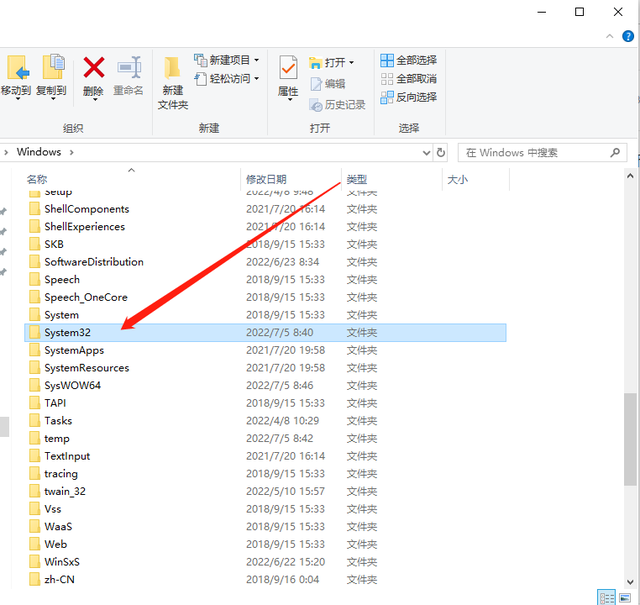The width and height of the screenshot is (640, 605).
Task: Click Invert selection (反向选择)
Action: click(x=409, y=97)
